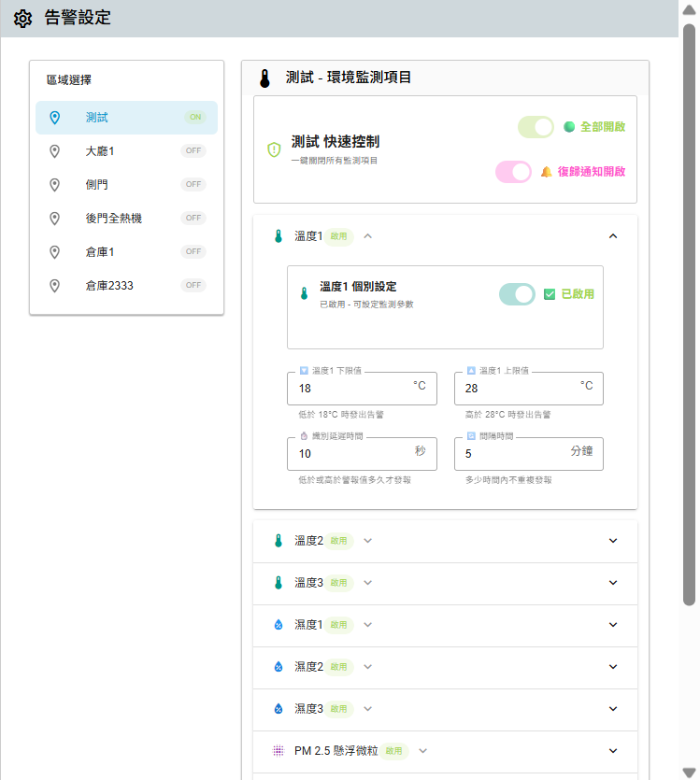Collapse the 溫度1 panel with right chevron
Image resolution: width=700 pixels, height=780 pixels.
coord(613,236)
